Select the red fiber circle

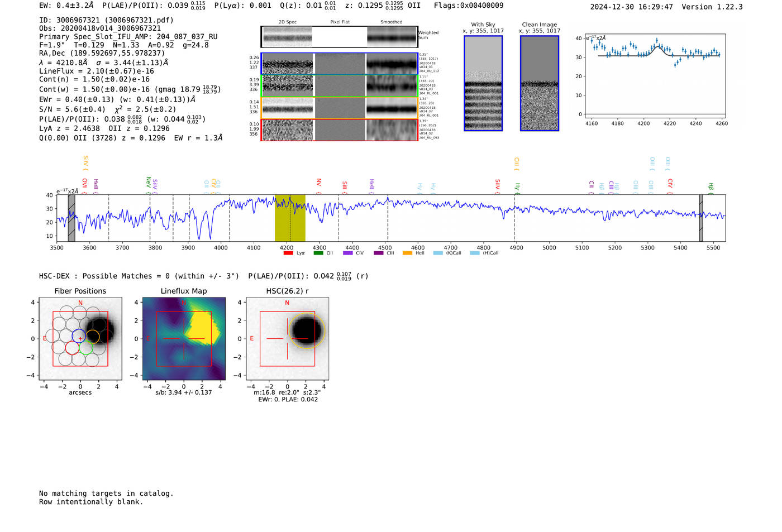72,348
